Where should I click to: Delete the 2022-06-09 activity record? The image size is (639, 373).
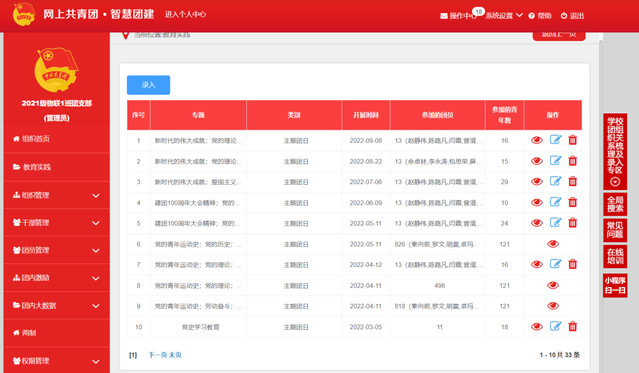(573, 202)
